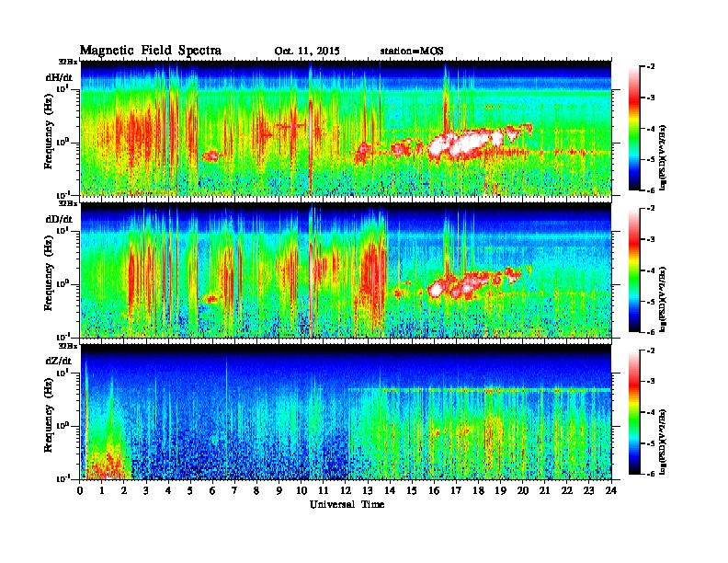Click the "Magnetic Field Spectra" title

coord(151,51)
